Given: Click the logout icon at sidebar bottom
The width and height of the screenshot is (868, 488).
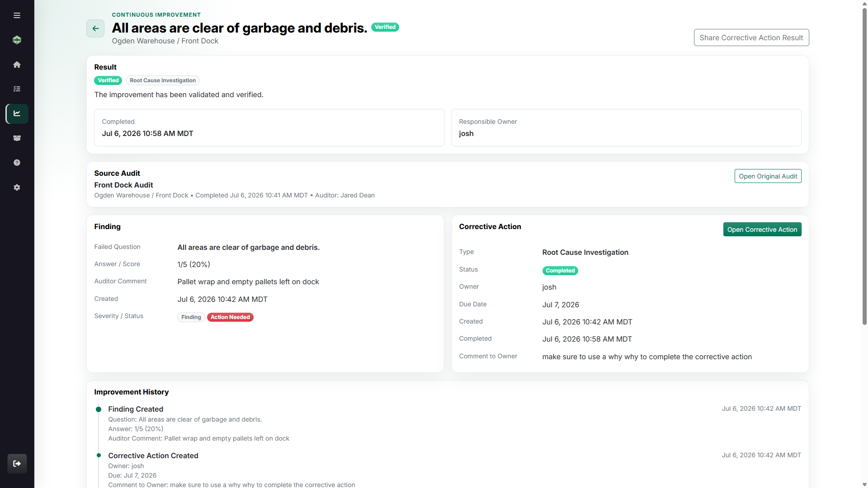Looking at the screenshot, I should pyautogui.click(x=17, y=464).
